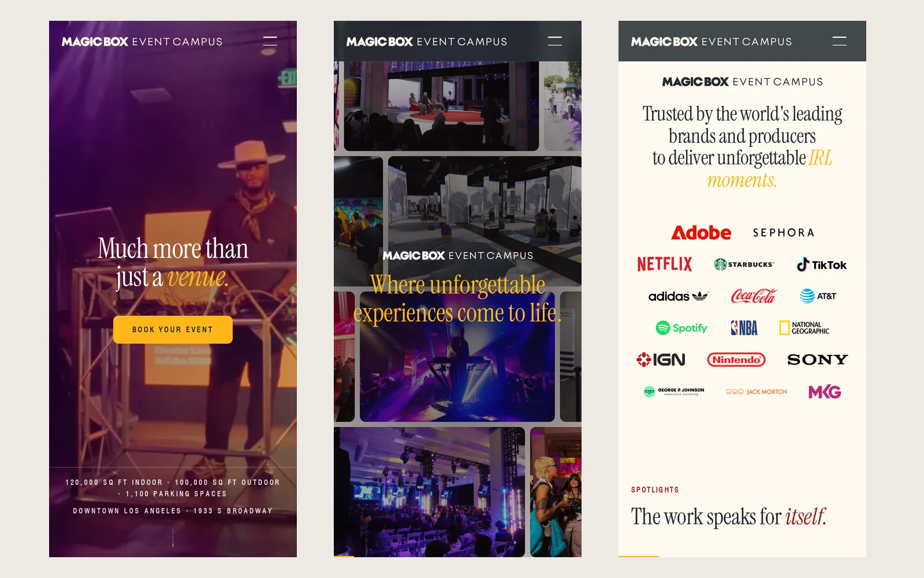Click "The work speaks for itself." heading

tap(729, 516)
